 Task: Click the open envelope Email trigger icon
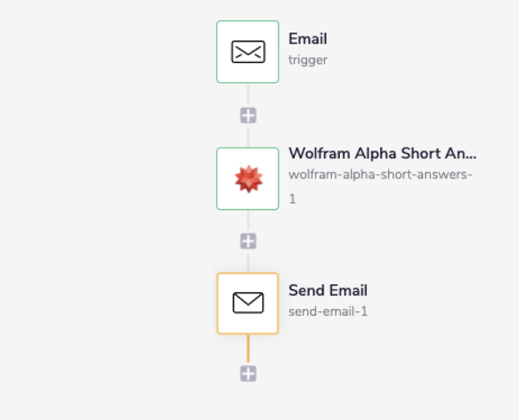[247, 52]
